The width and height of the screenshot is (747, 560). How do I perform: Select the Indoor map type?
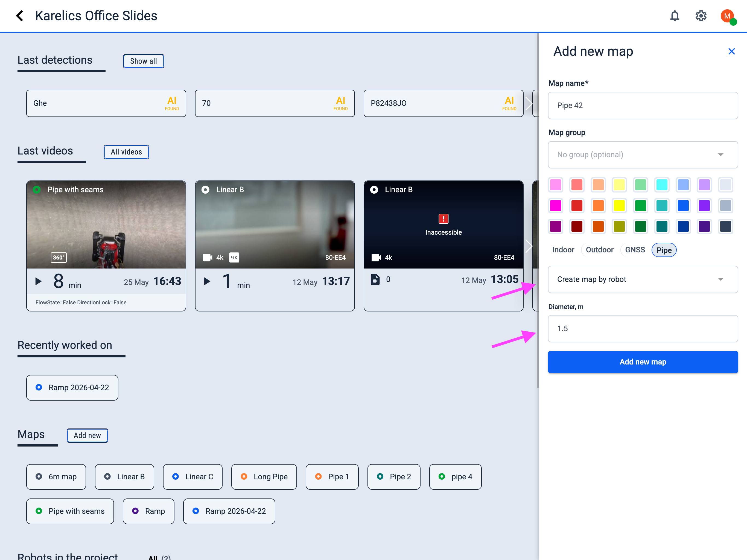click(x=563, y=250)
